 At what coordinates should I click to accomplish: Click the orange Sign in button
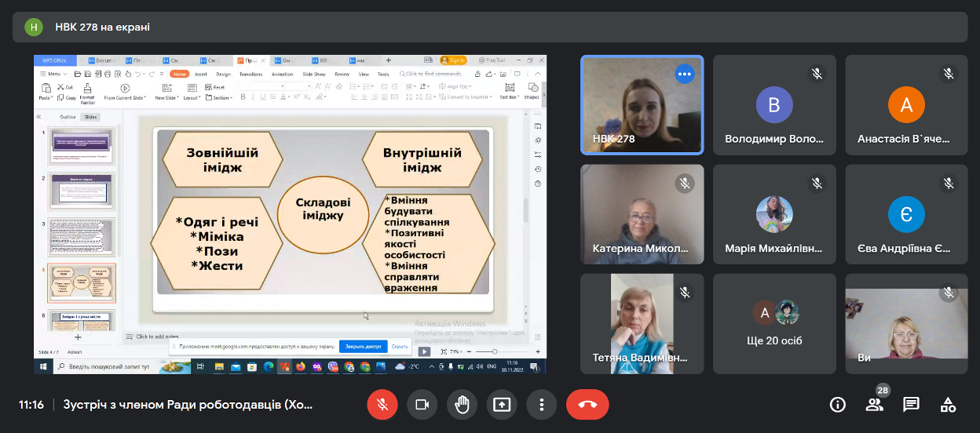(x=454, y=60)
